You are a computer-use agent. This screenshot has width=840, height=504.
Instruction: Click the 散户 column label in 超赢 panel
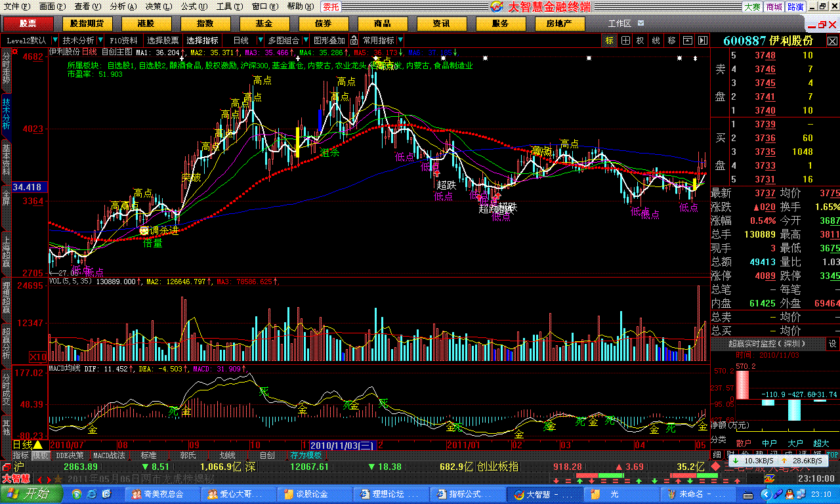[x=743, y=443]
